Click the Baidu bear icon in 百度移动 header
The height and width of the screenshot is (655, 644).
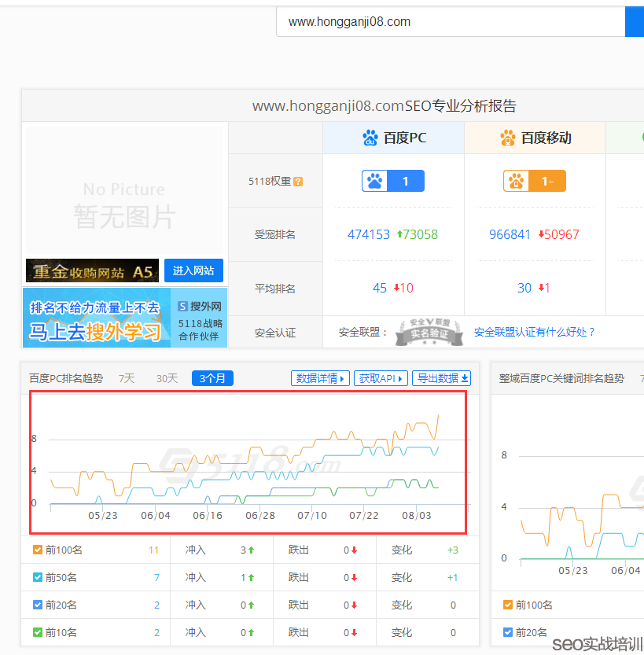(x=507, y=138)
